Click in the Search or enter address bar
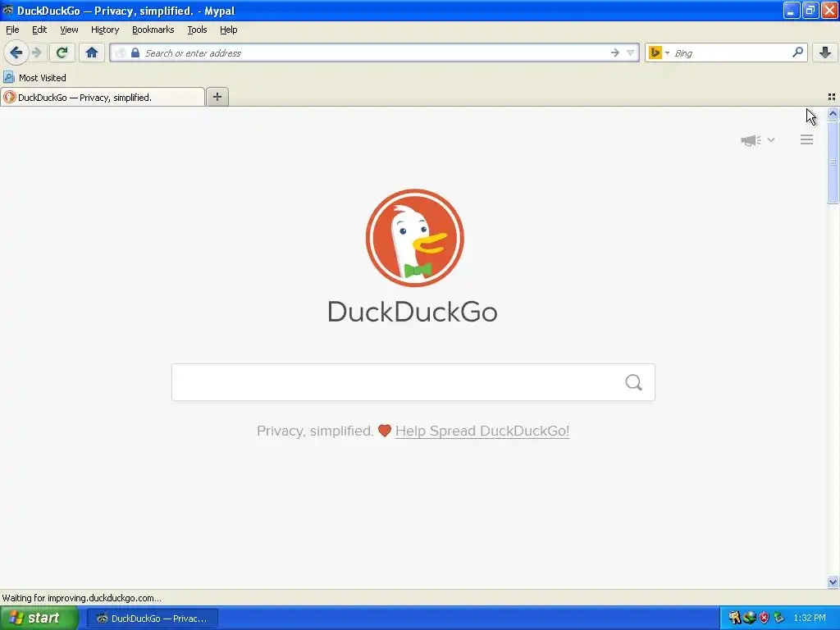Screen dimensions: 840x630 pos(375,52)
